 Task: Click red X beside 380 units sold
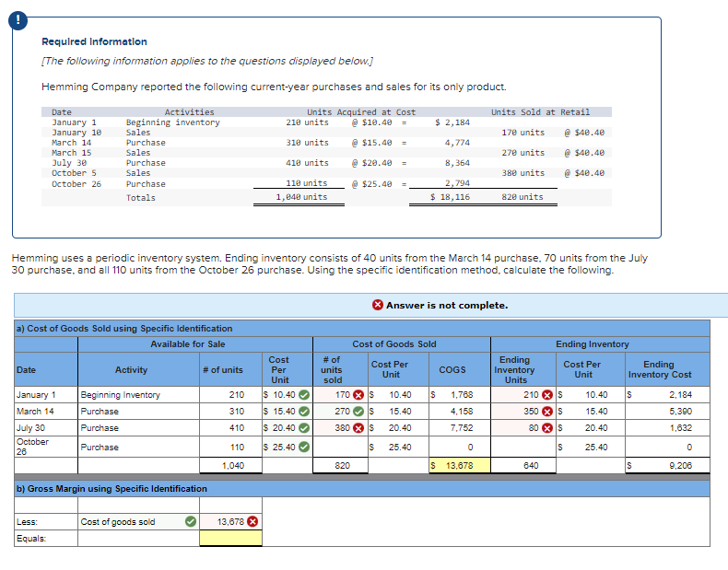pyautogui.click(x=358, y=428)
